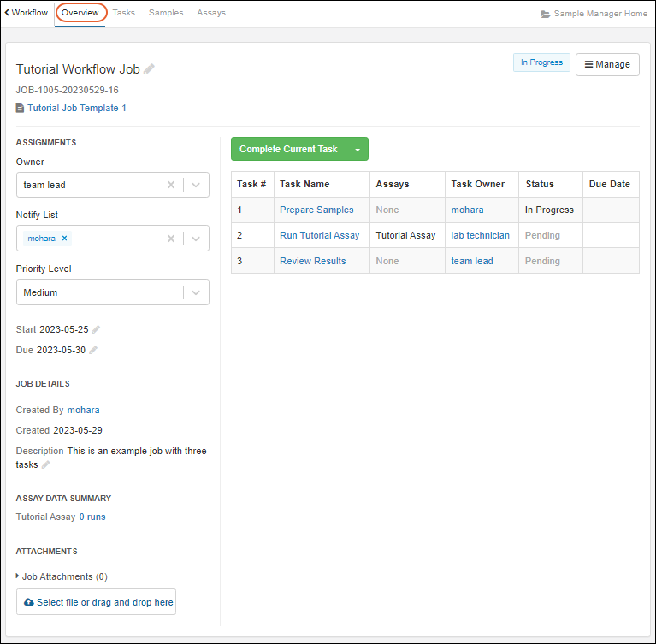Click the Created date 2023-05-29
The width and height of the screenshot is (656, 644).
pos(78,430)
